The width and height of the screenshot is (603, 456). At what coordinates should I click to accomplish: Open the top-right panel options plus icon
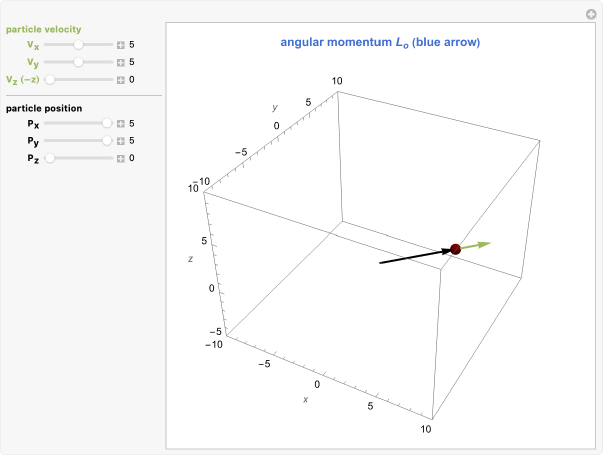tap(590, 14)
